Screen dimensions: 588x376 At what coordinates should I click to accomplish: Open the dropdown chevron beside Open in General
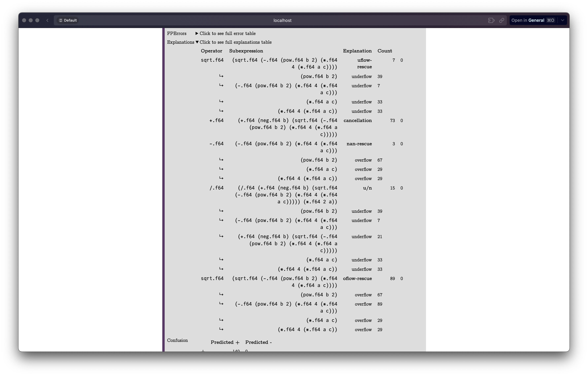tap(563, 20)
